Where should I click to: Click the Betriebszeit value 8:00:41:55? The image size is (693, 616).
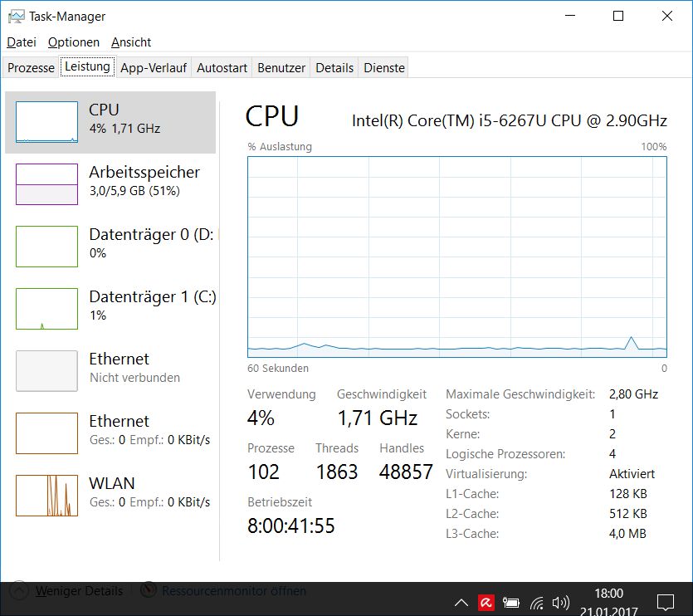[x=290, y=526]
